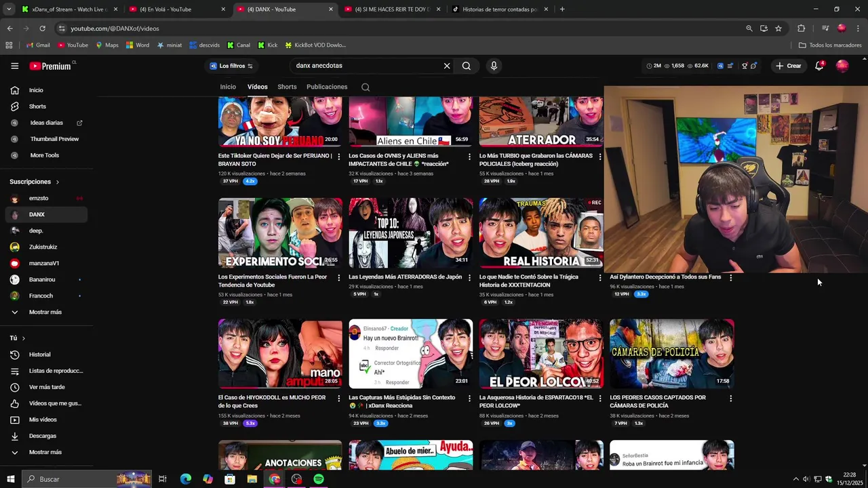This screenshot has width=868, height=488.
Task: Open more options for Dylantero video
Action: (730, 278)
